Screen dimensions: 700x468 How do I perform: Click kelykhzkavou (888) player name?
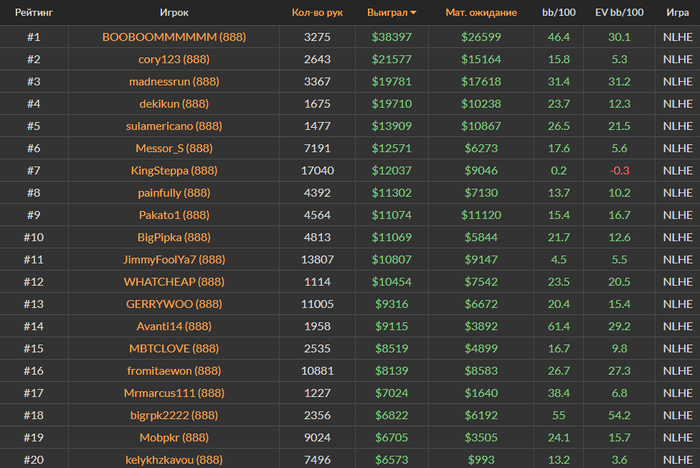pos(174,460)
